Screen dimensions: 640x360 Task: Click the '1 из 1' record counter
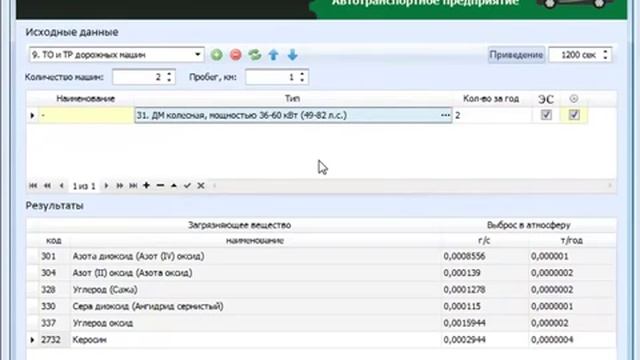[84, 186]
